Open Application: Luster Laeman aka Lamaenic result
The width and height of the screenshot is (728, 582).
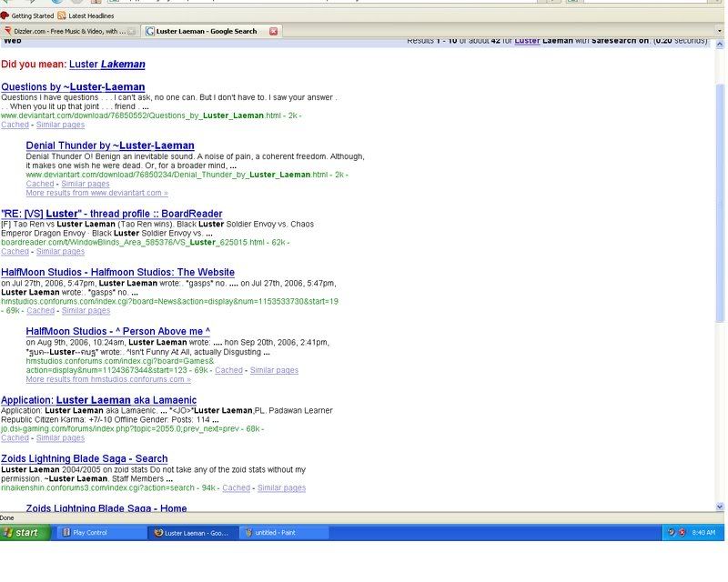pos(99,400)
